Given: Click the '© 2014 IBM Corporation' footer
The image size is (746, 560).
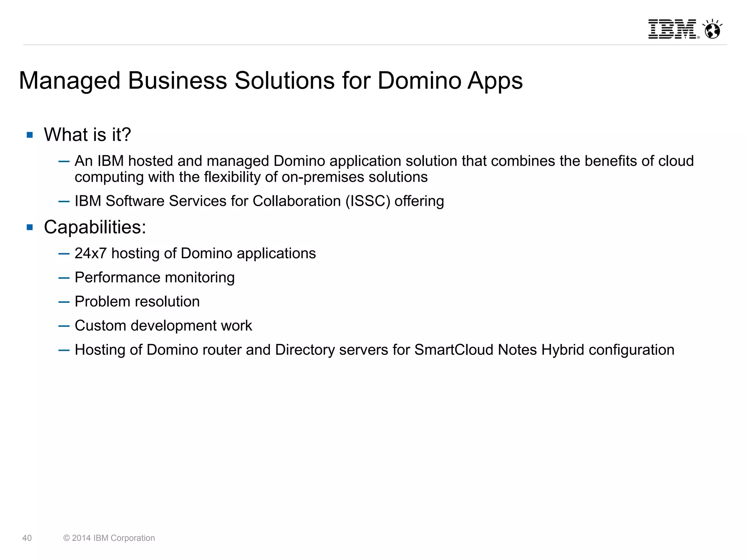Looking at the screenshot, I should pyautogui.click(x=109, y=538).
